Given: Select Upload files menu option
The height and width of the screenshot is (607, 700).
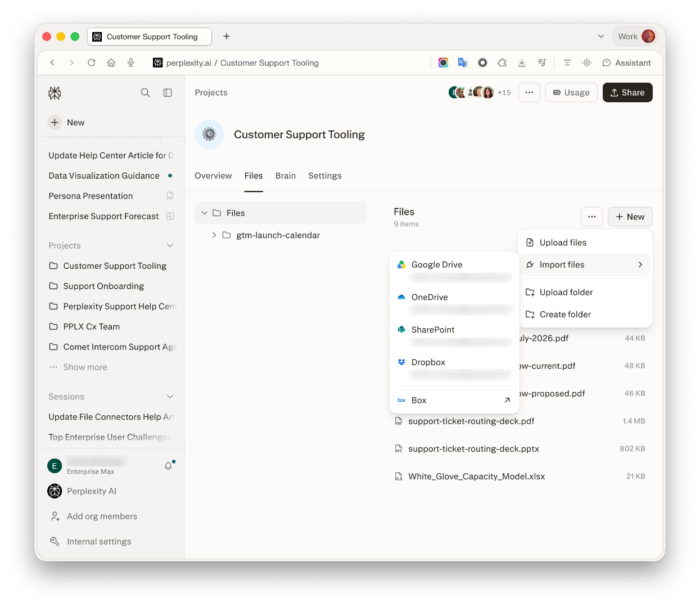Looking at the screenshot, I should [x=585, y=243].
